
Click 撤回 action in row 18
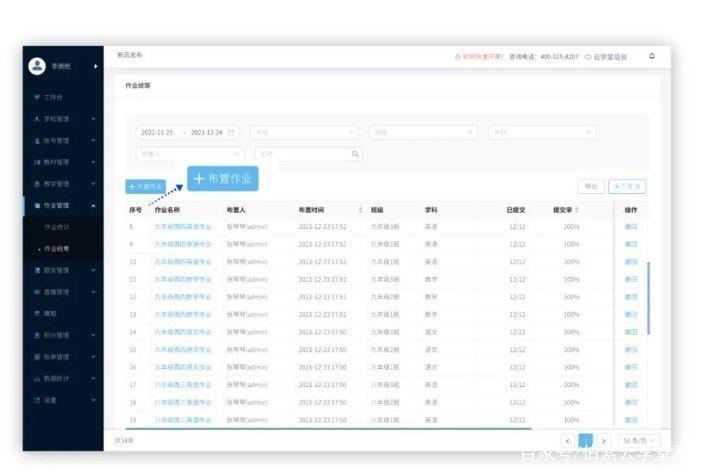(631, 403)
